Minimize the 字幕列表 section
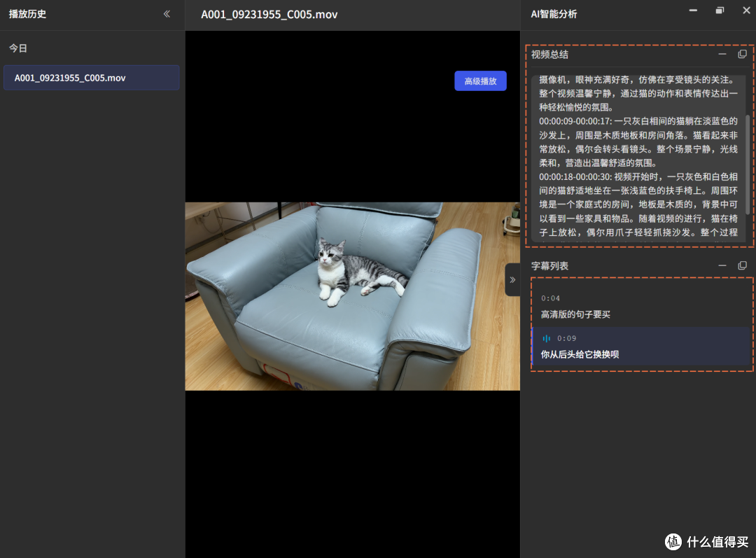 tap(722, 265)
